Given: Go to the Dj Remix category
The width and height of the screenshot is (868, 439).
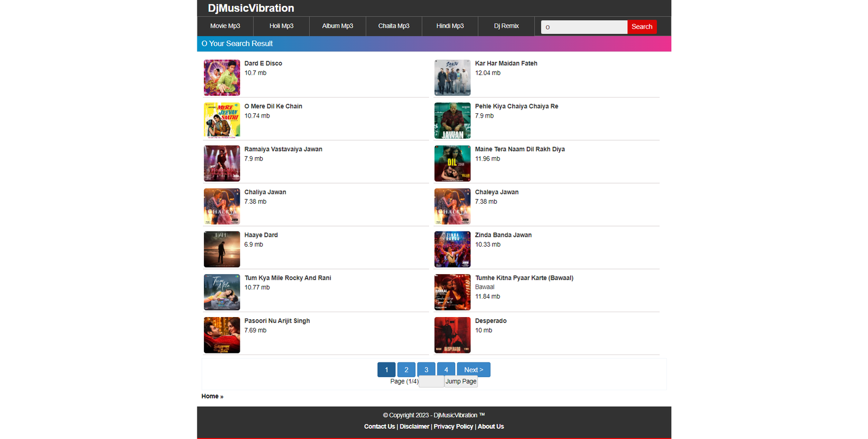Looking at the screenshot, I should coord(506,26).
